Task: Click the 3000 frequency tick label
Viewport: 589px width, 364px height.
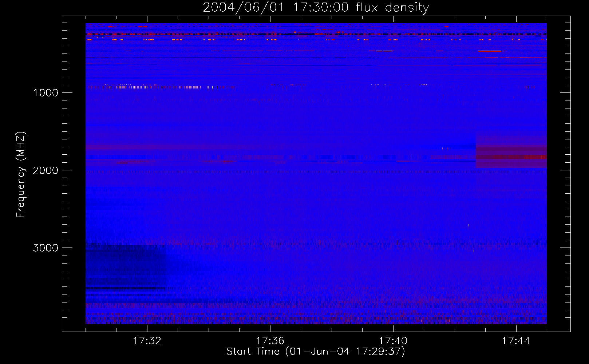Action: (x=46, y=248)
